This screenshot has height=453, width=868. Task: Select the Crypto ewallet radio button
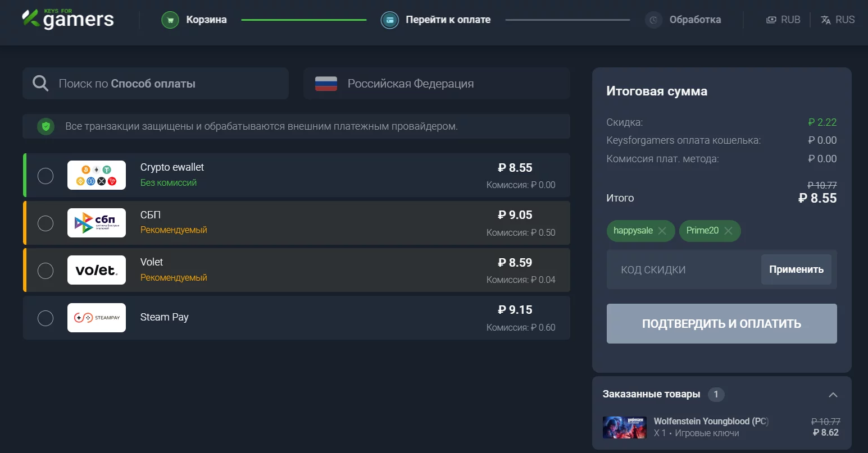click(46, 176)
